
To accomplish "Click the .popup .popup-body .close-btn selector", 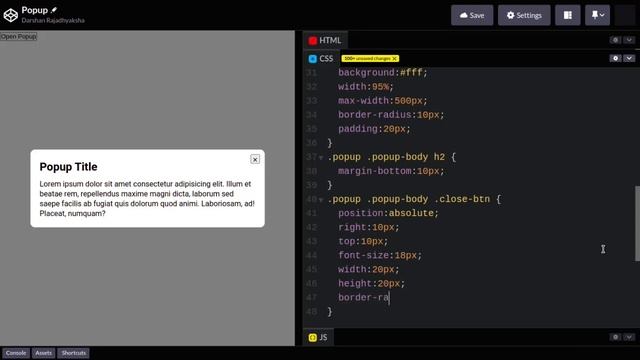I will click(x=409, y=199).
